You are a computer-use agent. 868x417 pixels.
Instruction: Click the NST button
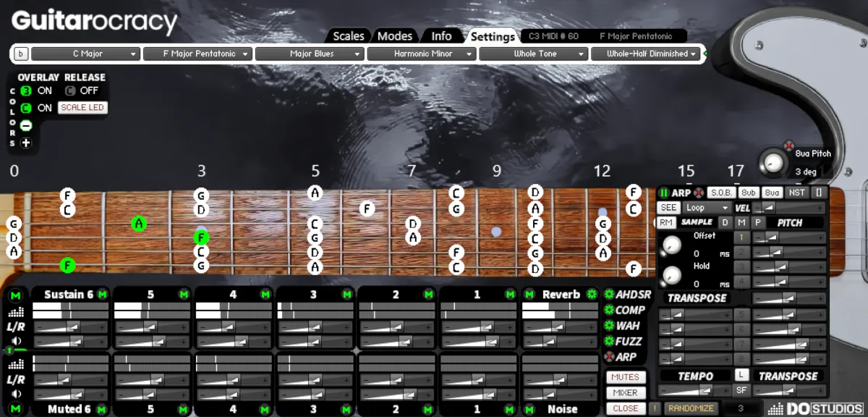796,193
